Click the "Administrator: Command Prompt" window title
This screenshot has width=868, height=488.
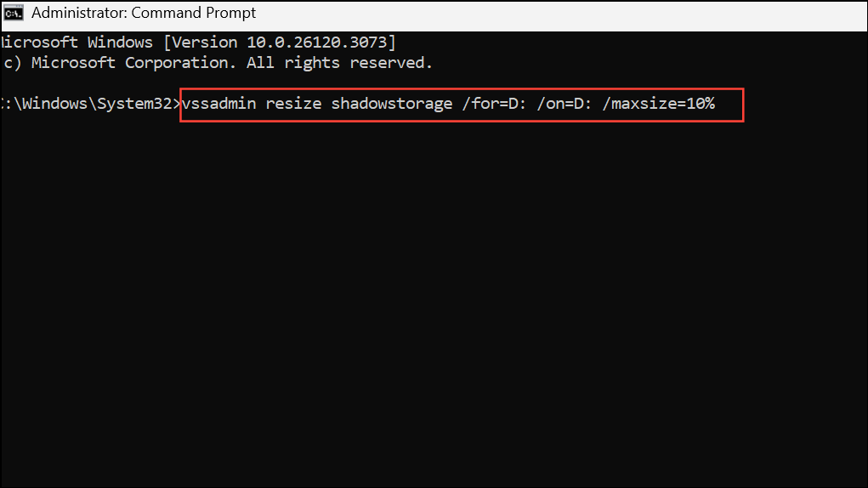[x=143, y=14]
